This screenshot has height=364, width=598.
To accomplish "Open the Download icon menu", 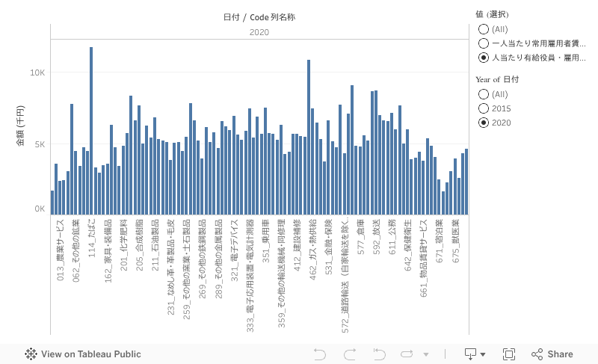I will (x=471, y=354).
